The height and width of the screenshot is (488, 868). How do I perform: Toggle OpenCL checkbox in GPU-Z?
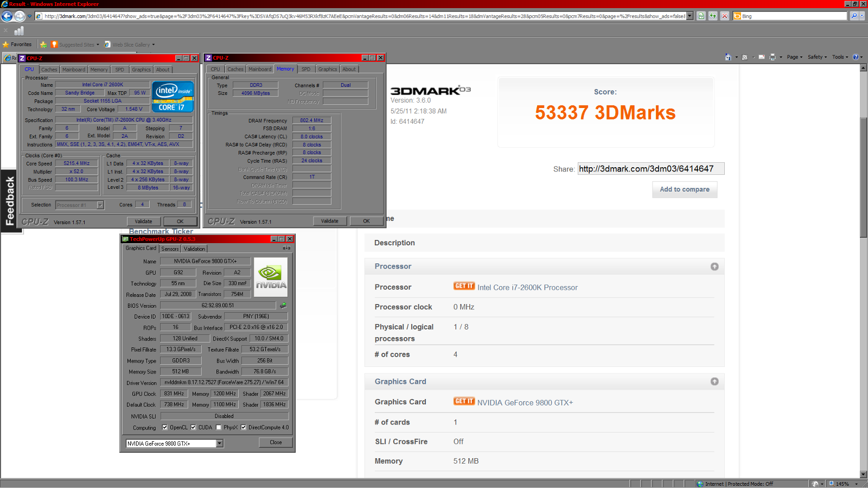pos(165,427)
